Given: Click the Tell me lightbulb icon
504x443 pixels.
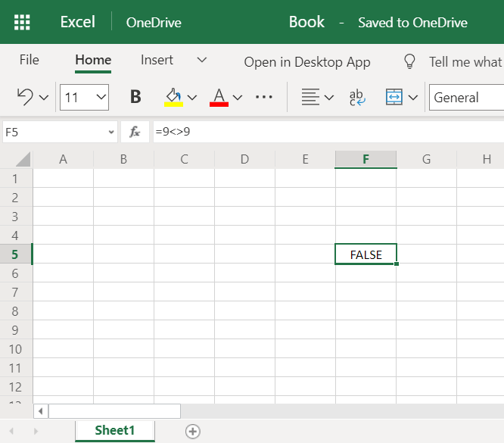Looking at the screenshot, I should [x=409, y=61].
